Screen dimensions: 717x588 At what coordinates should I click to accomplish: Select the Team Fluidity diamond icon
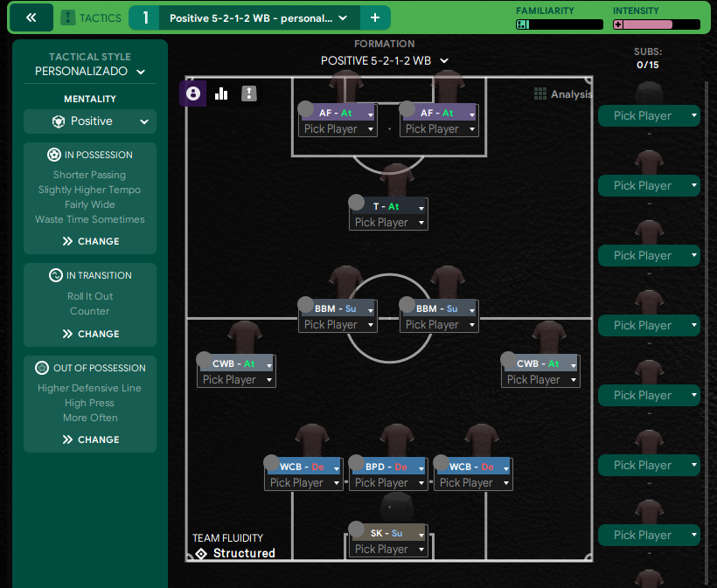pyautogui.click(x=203, y=553)
